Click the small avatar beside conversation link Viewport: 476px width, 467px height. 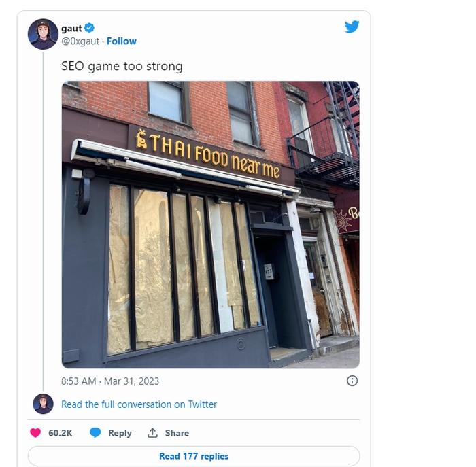coord(43,404)
